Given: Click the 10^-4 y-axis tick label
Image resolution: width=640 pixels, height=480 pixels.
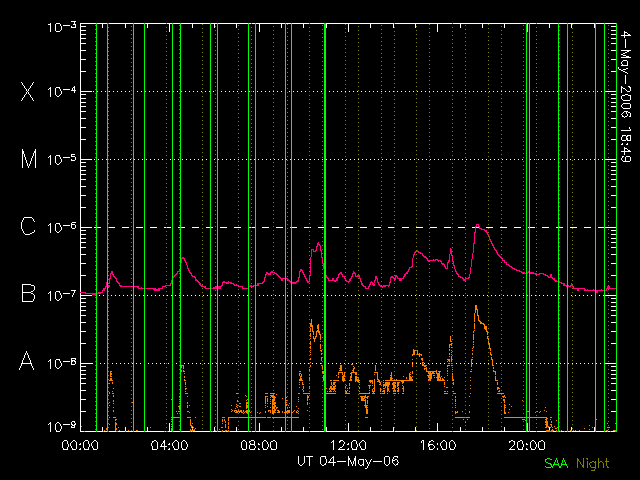Looking at the screenshot, I should (62, 91).
